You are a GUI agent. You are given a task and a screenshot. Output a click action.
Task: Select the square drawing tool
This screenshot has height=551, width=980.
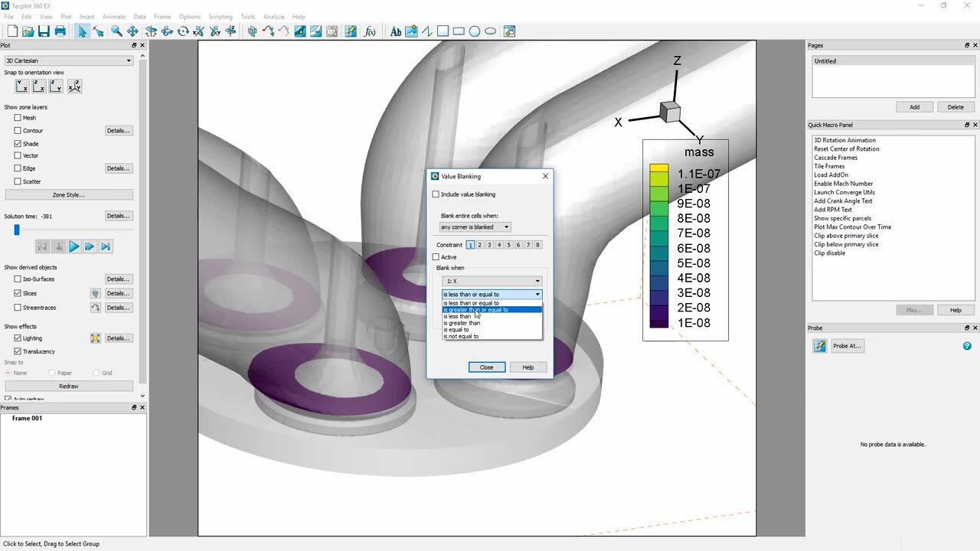tap(443, 31)
